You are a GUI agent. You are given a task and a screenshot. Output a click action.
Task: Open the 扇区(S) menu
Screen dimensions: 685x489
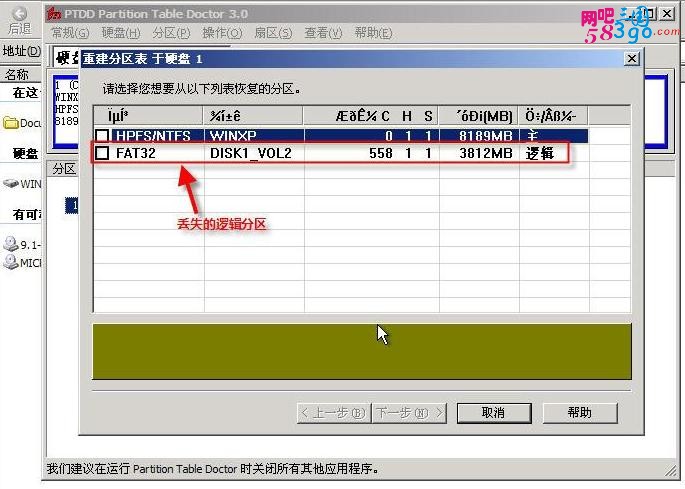click(x=273, y=33)
